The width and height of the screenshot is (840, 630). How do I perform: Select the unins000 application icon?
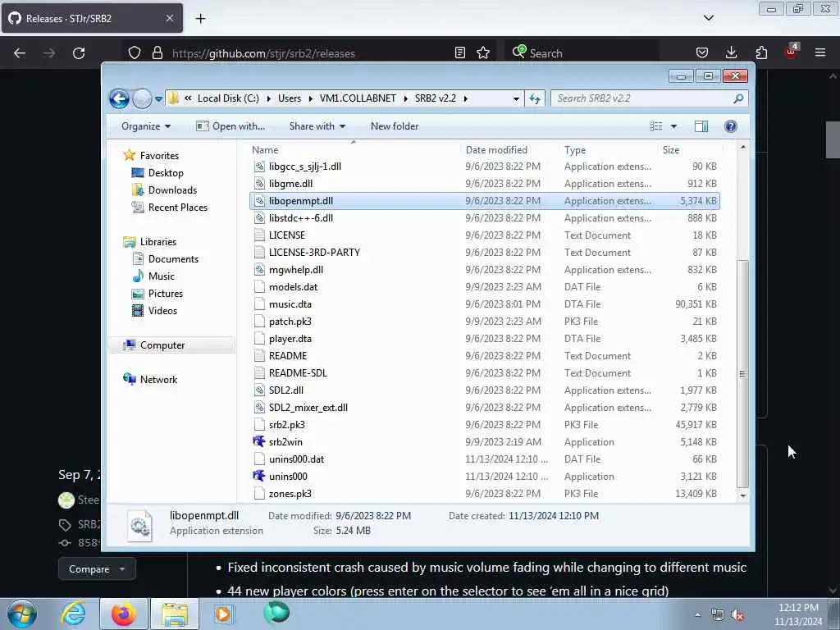pos(259,476)
